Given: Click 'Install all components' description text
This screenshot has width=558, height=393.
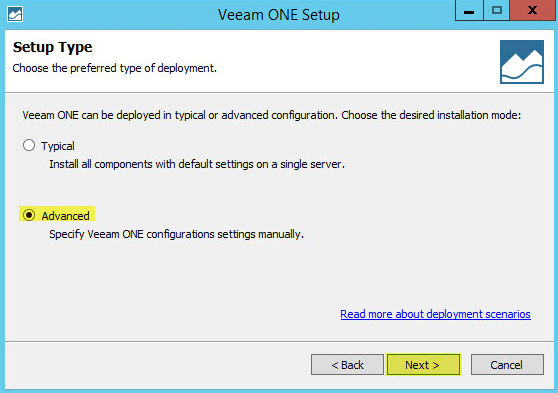Looking at the screenshot, I should pyautogui.click(x=197, y=164).
